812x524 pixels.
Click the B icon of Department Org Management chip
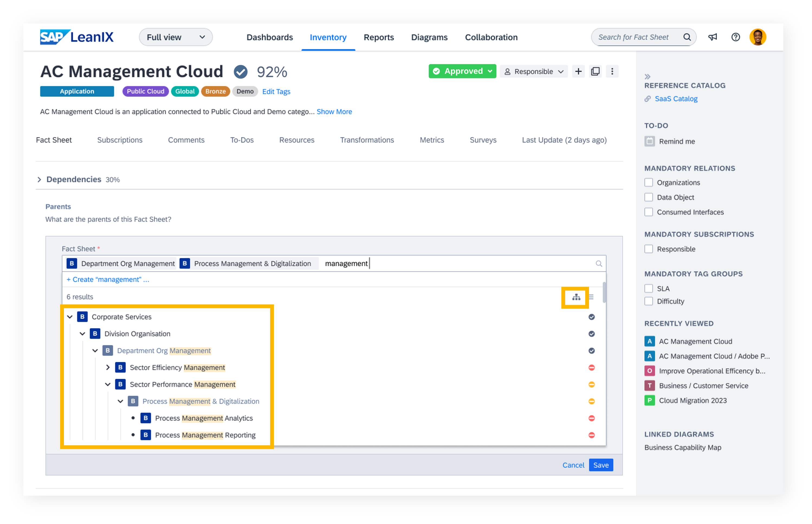pyautogui.click(x=72, y=264)
